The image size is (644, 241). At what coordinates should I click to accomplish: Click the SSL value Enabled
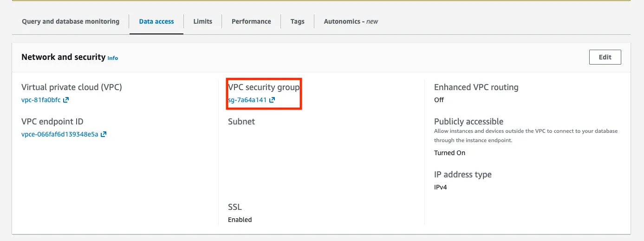(x=240, y=220)
